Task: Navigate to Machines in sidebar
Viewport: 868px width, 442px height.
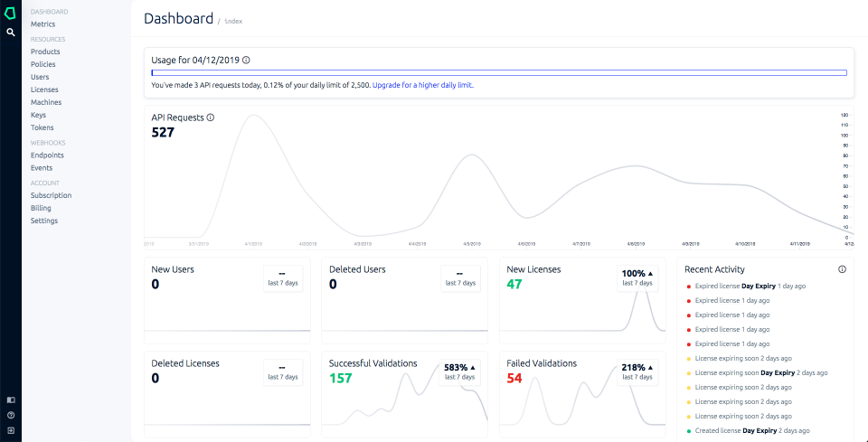Action: click(x=46, y=102)
